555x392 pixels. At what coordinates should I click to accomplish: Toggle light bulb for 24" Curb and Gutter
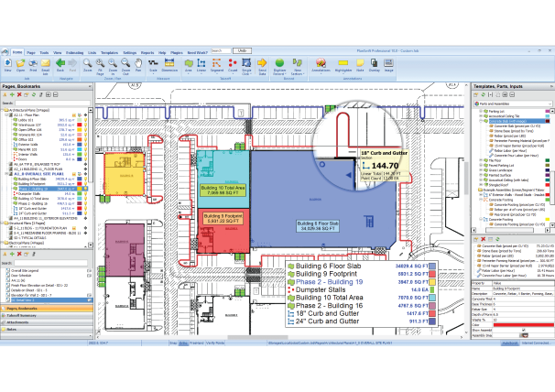[x=85, y=213]
